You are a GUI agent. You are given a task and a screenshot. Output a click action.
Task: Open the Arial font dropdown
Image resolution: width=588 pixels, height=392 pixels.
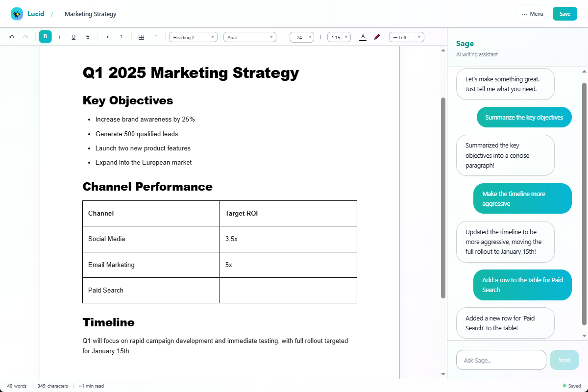(250, 37)
